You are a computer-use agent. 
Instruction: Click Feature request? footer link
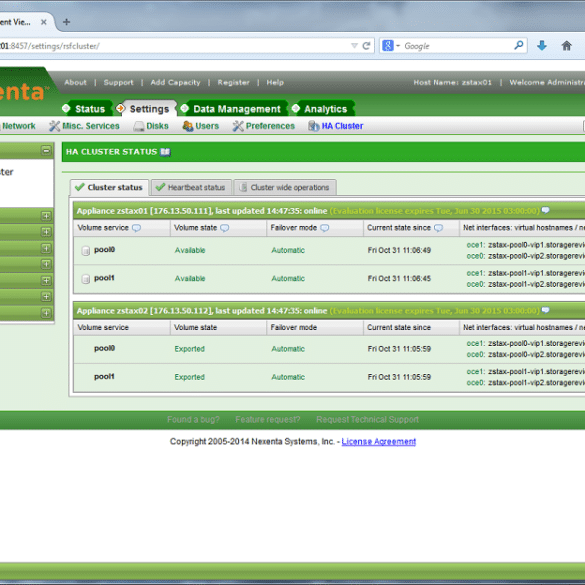[268, 420]
